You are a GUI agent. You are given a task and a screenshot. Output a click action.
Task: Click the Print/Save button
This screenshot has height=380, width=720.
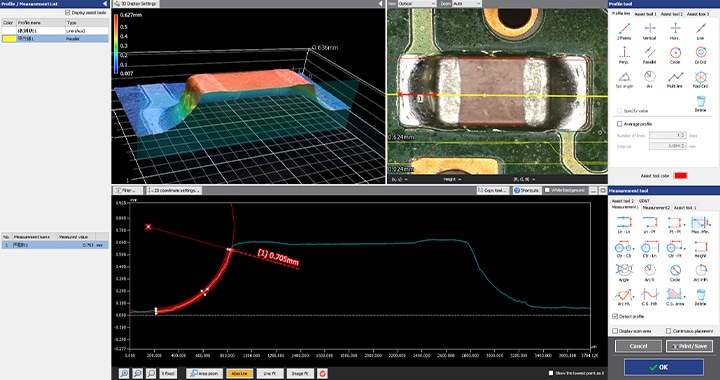[x=689, y=346]
